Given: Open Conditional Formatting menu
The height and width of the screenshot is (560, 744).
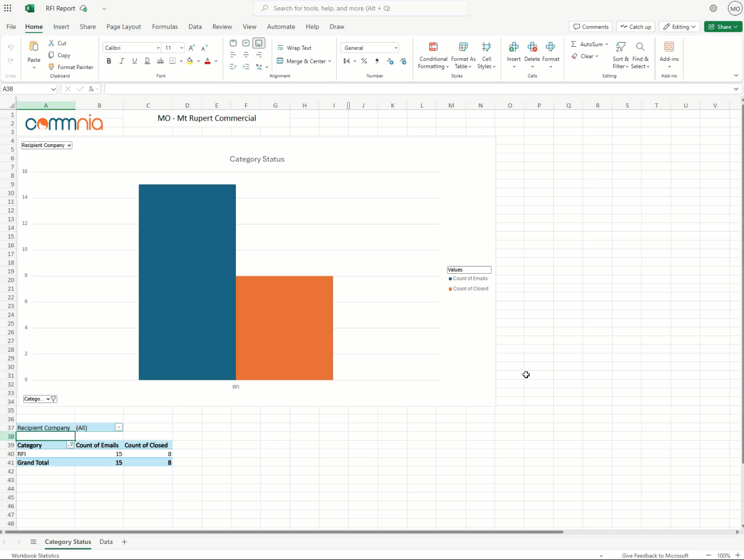Looking at the screenshot, I should click(433, 55).
